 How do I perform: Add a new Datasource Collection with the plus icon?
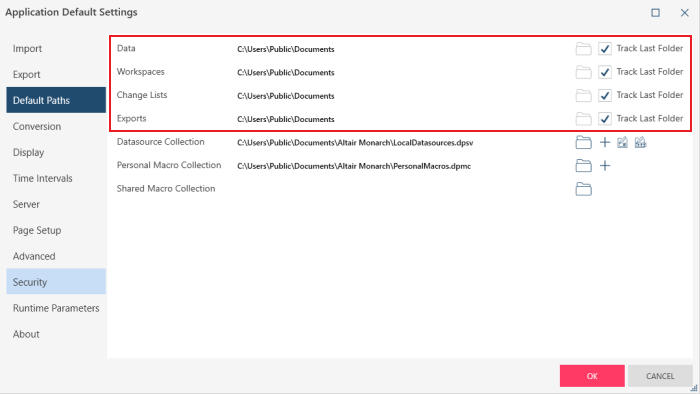604,142
